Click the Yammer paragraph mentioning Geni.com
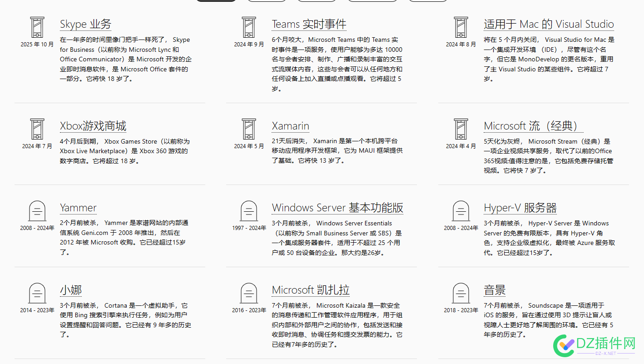 click(x=124, y=238)
